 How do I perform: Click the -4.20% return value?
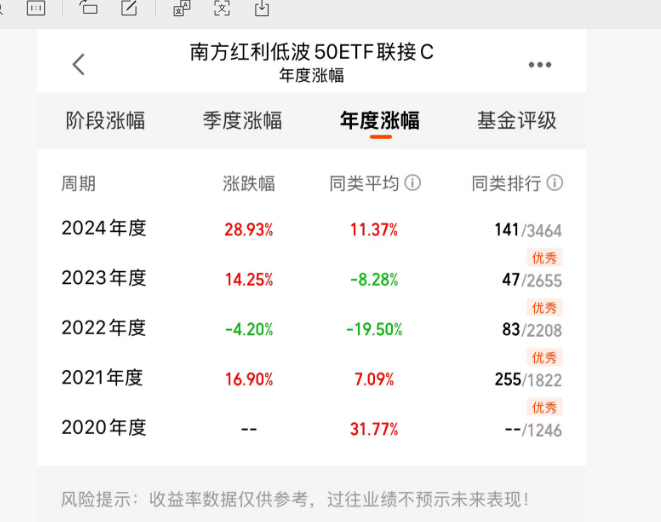249,329
